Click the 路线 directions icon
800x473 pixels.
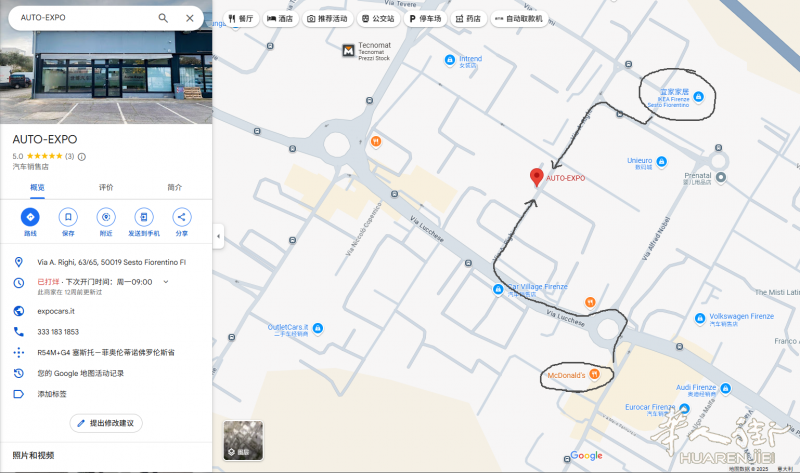click(x=30, y=217)
